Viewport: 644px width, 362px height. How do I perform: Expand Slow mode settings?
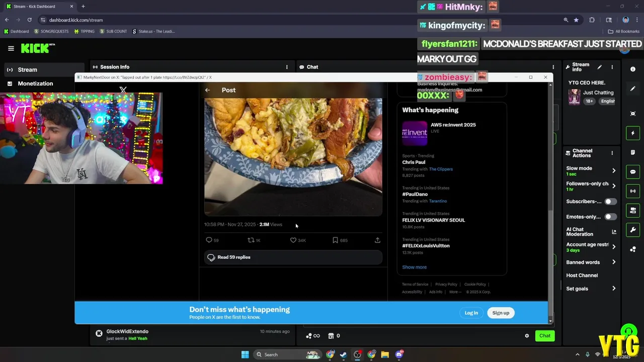tap(614, 170)
